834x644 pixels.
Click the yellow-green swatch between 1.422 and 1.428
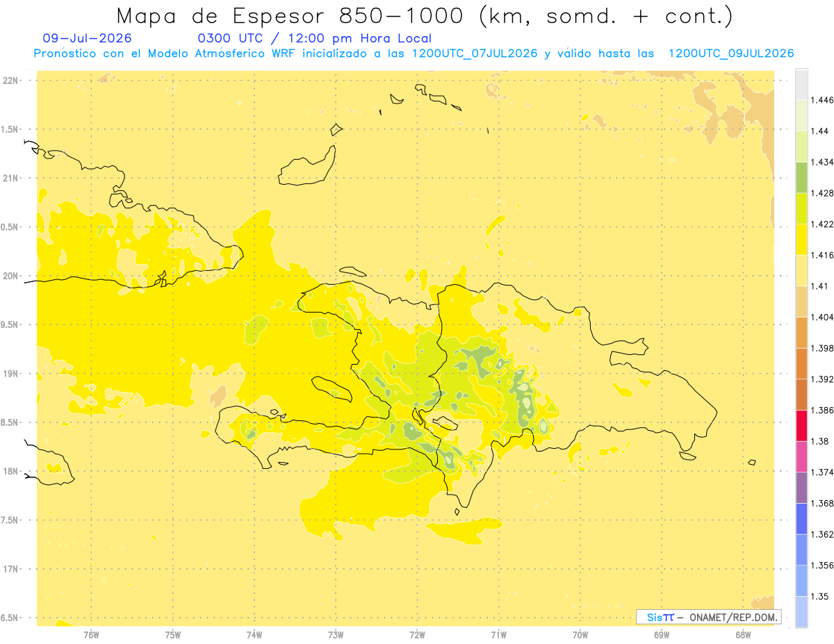pyautogui.click(x=801, y=208)
